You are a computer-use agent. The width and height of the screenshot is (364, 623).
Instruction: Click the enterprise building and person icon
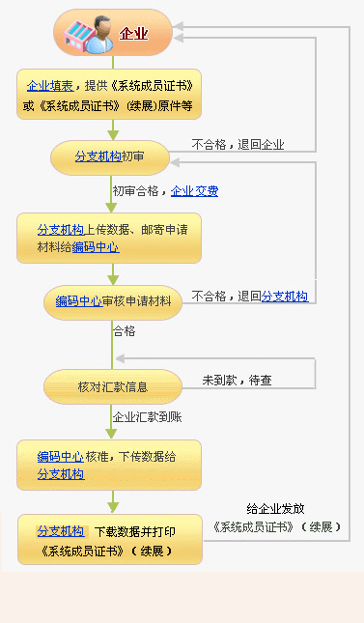[x=88, y=35]
